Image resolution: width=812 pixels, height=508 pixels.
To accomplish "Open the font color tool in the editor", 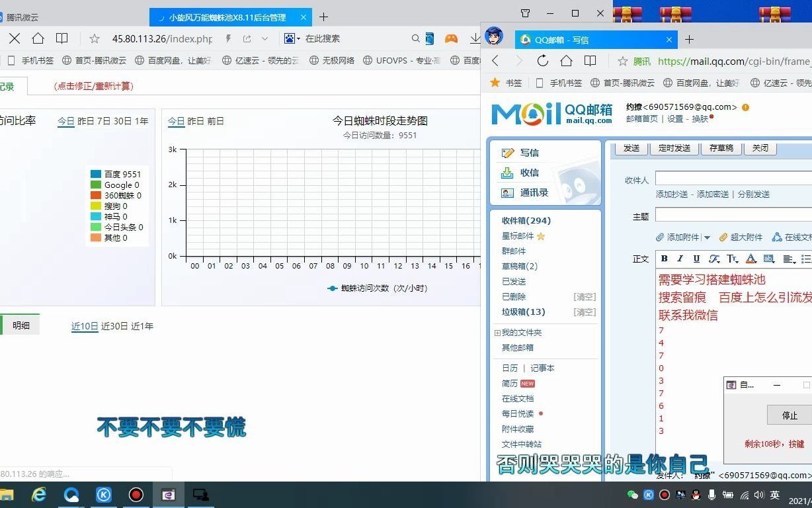I will pyautogui.click(x=750, y=259).
